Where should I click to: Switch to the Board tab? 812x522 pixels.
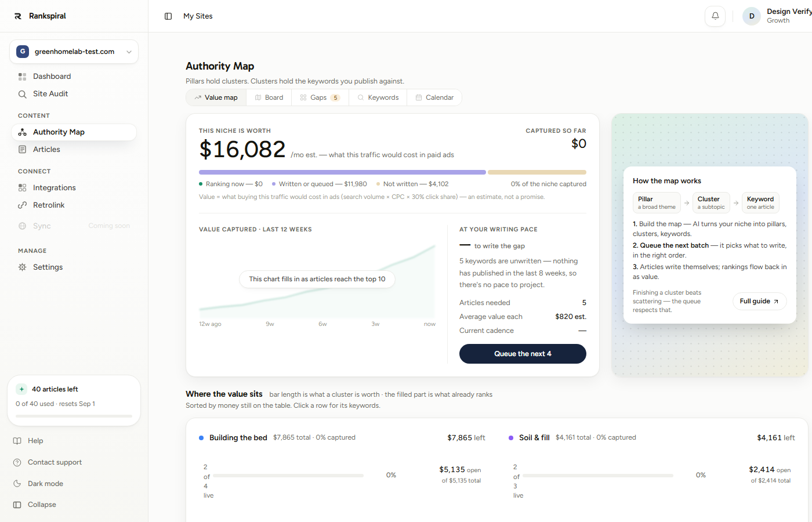[269, 97]
